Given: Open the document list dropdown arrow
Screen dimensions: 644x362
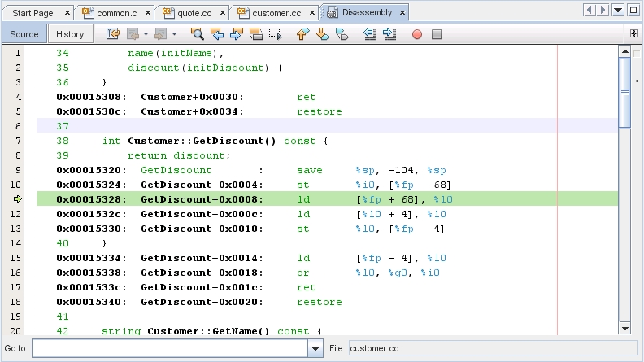Looking at the screenshot, I should [618, 10].
